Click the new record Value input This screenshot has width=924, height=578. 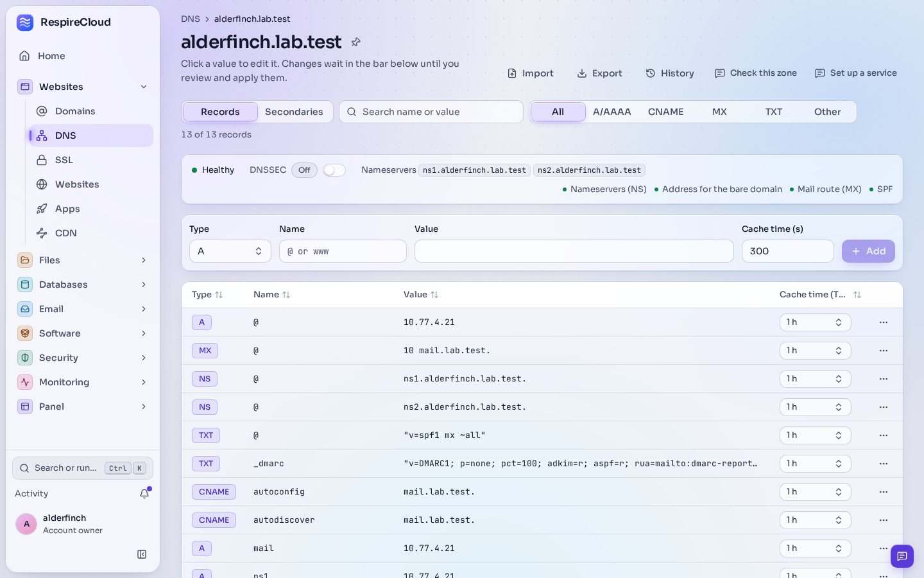point(574,251)
